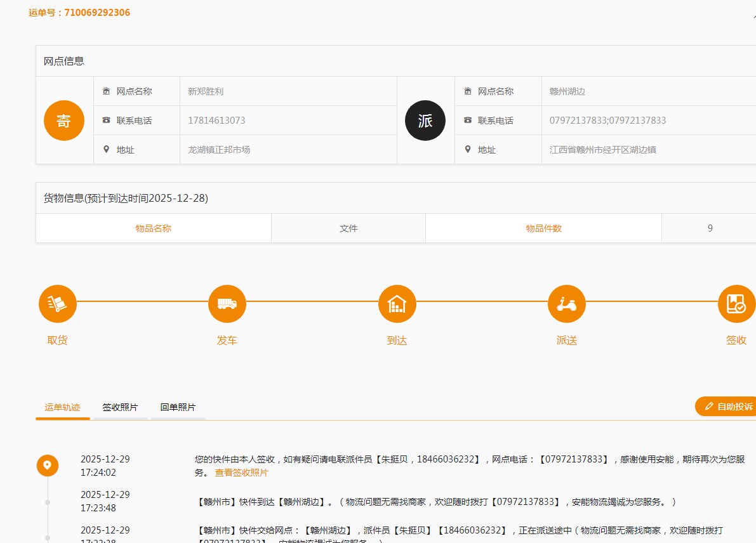Click the building icon beside sender 网点名称

[x=106, y=91]
